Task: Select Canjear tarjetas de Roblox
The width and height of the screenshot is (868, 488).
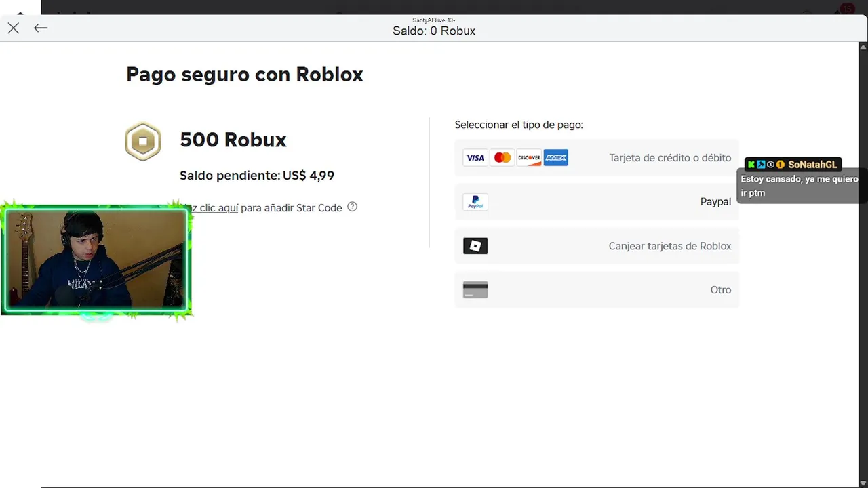Action: [x=597, y=246]
